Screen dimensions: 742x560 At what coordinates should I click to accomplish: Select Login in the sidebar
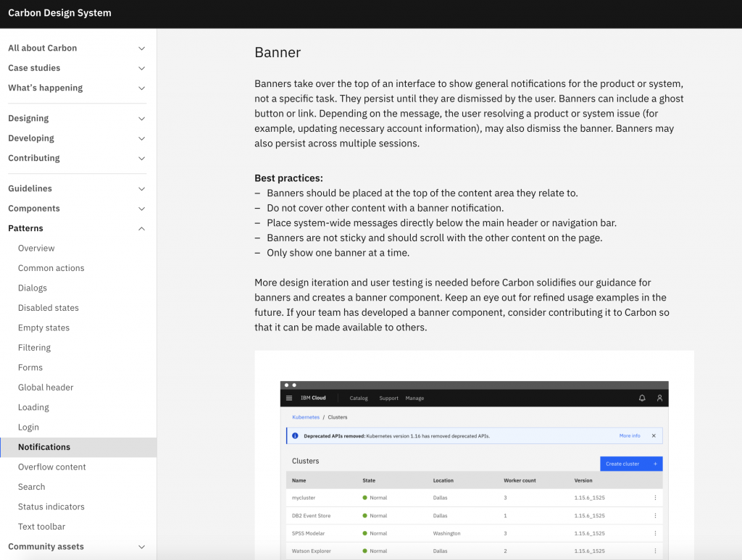(x=28, y=427)
